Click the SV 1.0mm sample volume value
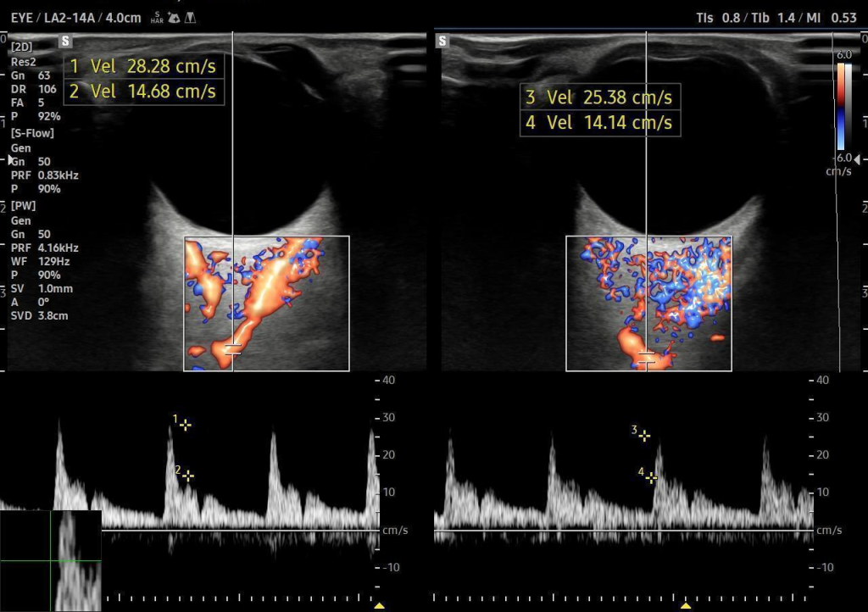The image size is (868, 612). pos(42,288)
